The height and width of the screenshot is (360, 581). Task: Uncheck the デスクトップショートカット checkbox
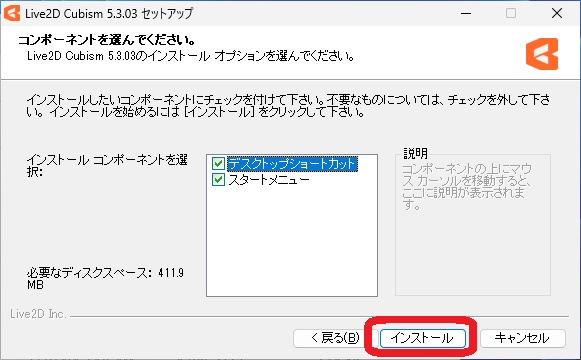pyautogui.click(x=218, y=163)
